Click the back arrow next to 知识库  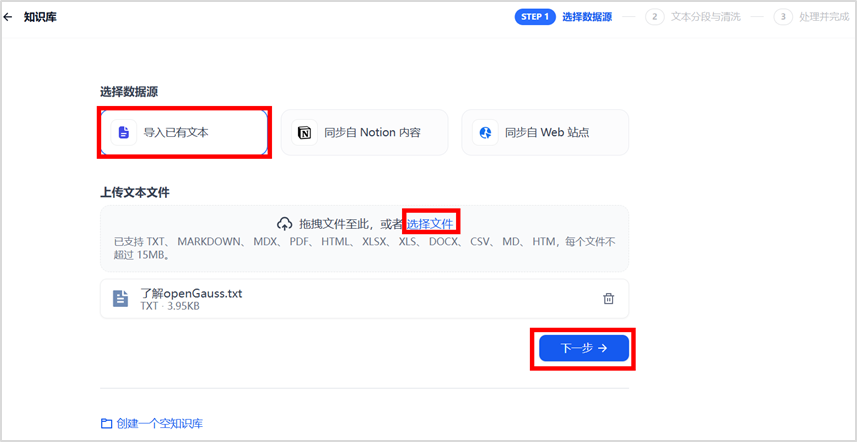pos(9,17)
